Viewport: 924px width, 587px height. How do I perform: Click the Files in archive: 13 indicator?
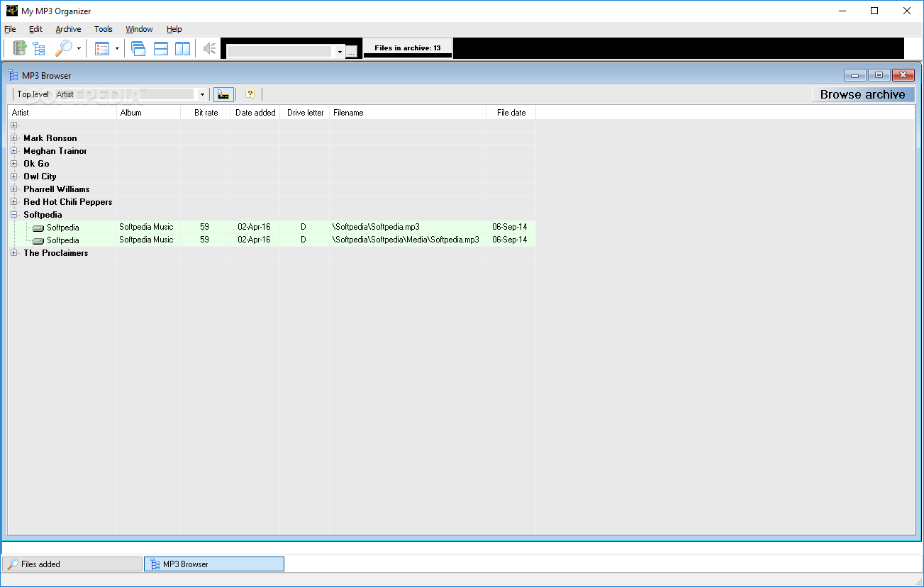click(408, 48)
